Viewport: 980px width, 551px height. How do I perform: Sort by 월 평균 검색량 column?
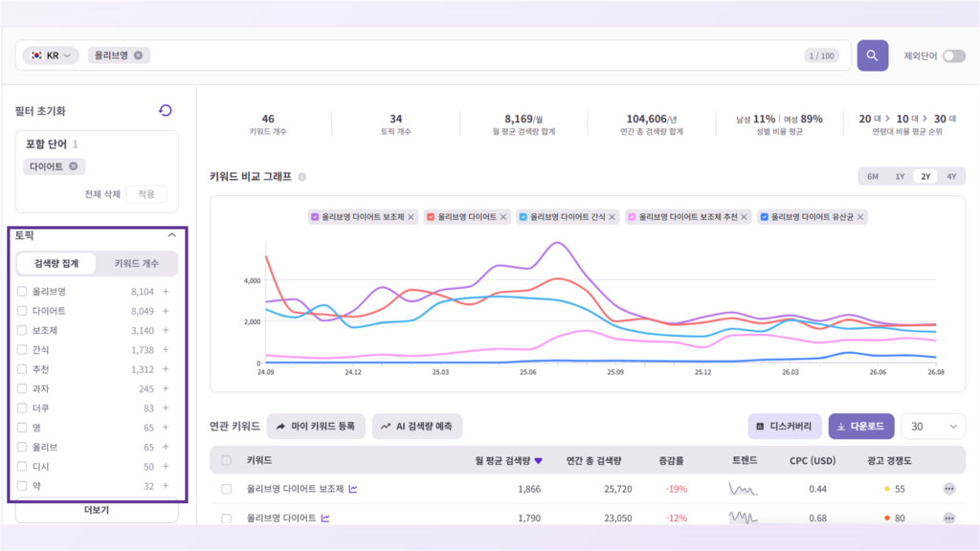point(508,460)
